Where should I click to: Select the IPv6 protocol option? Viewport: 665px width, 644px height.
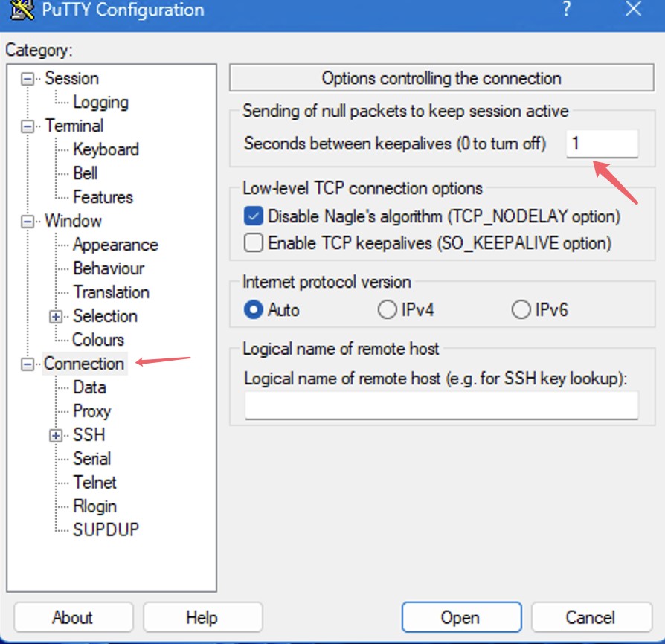click(x=521, y=309)
